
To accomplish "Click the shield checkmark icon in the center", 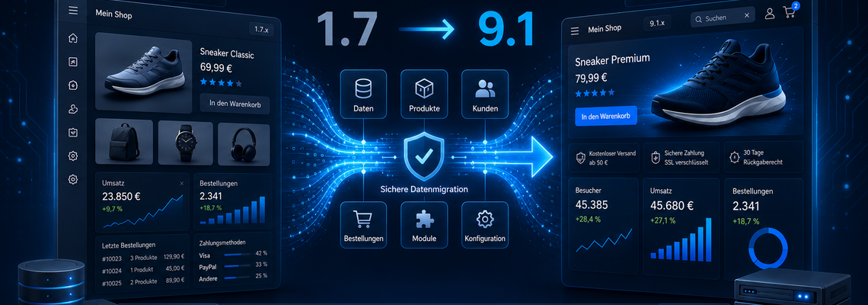I will coord(424,157).
